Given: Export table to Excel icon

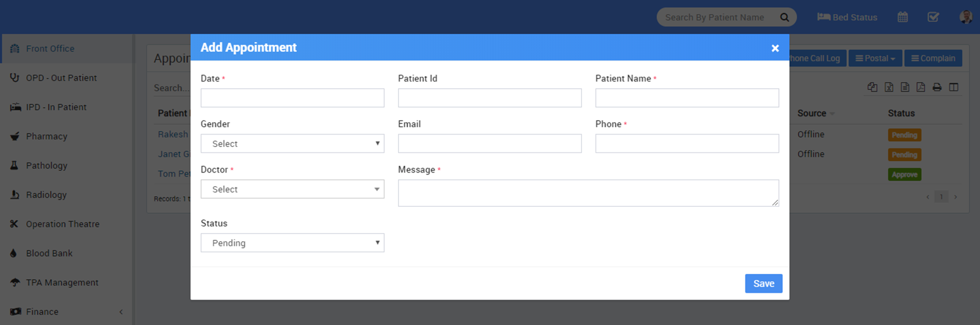Looking at the screenshot, I should [x=889, y=87].
